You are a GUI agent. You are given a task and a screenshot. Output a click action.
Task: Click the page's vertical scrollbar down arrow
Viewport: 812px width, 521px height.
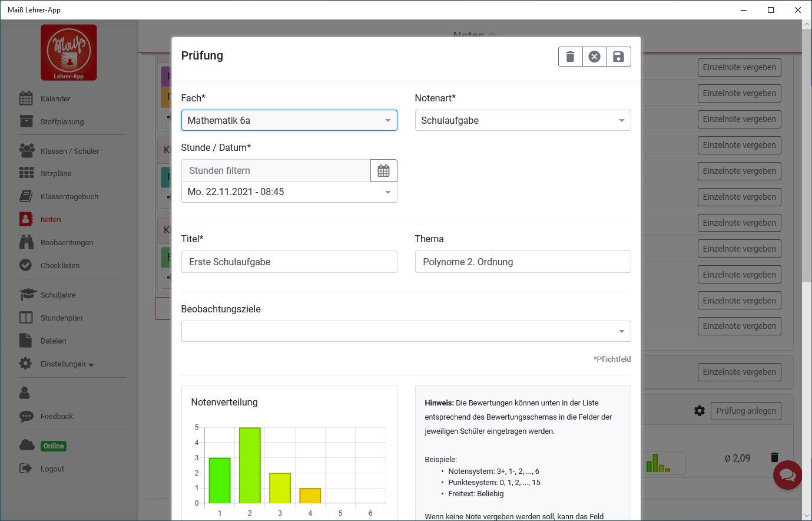807,516
